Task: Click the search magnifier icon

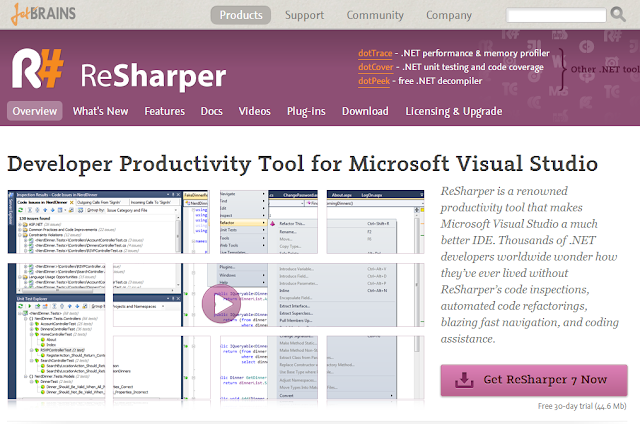Action: point(618,15)
